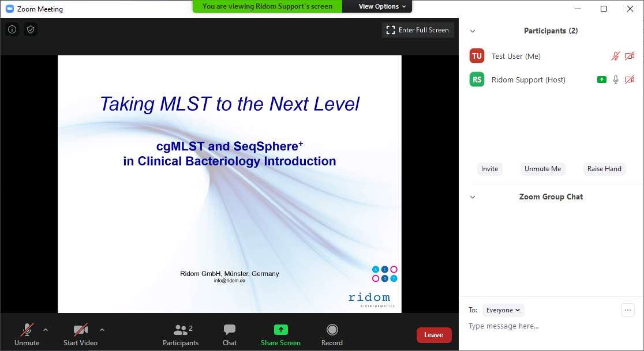Start recording with the Record button
This screenshot has height=351, width=644.
coord(332,335)
